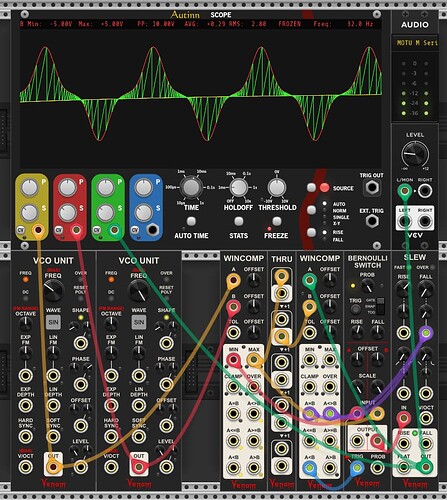Click the V/OCT jack on left VCO UNIT
This screenshot has height=500, width=447.
pos(25,467)
